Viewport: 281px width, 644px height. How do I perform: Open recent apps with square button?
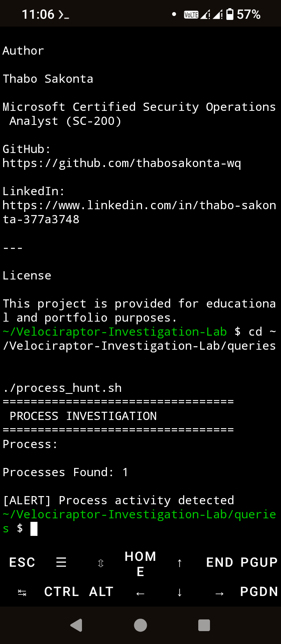[x=204, y=625]
